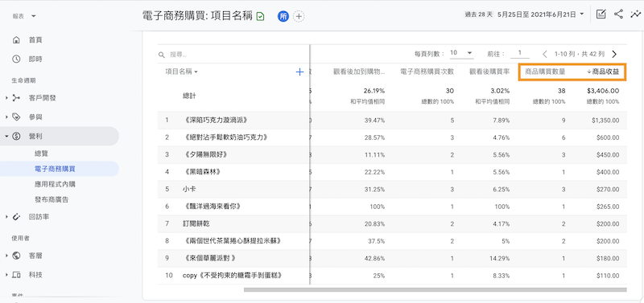644x303 pixels.
Task: Open 應用程式內購 report
Action: [x=55, y=184]
